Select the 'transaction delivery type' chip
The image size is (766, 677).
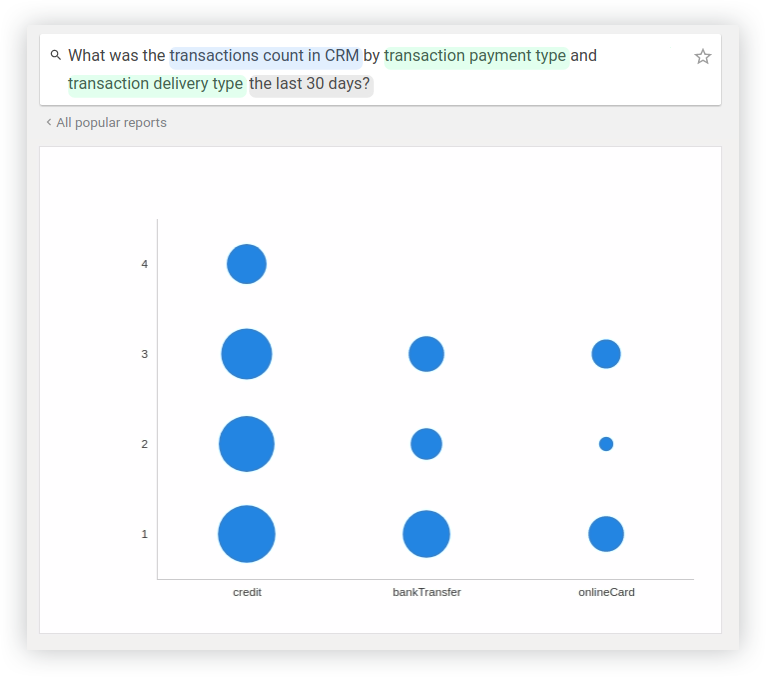(x=156, y=84)
